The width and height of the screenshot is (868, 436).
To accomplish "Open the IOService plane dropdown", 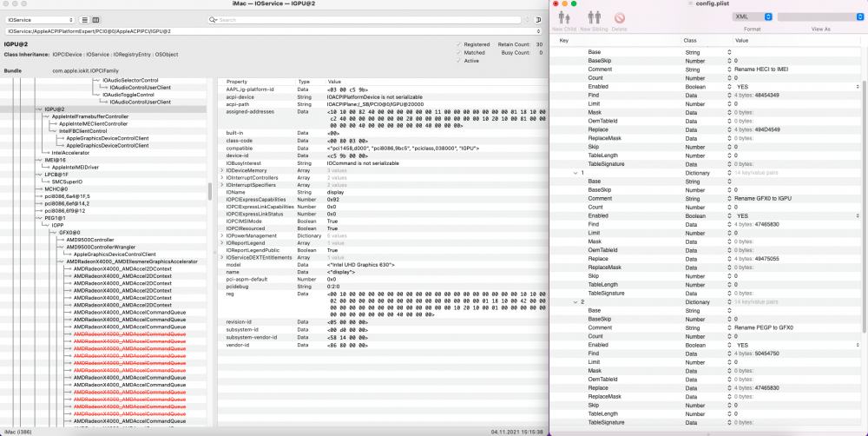I will [40, 20].
